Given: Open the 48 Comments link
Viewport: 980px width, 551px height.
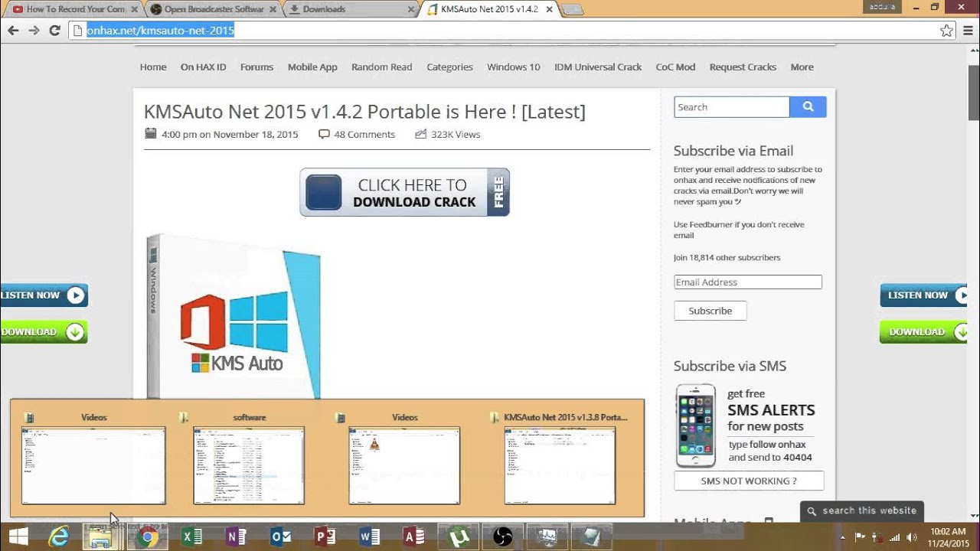Looking at the screenshot, I should click(364, 134).
